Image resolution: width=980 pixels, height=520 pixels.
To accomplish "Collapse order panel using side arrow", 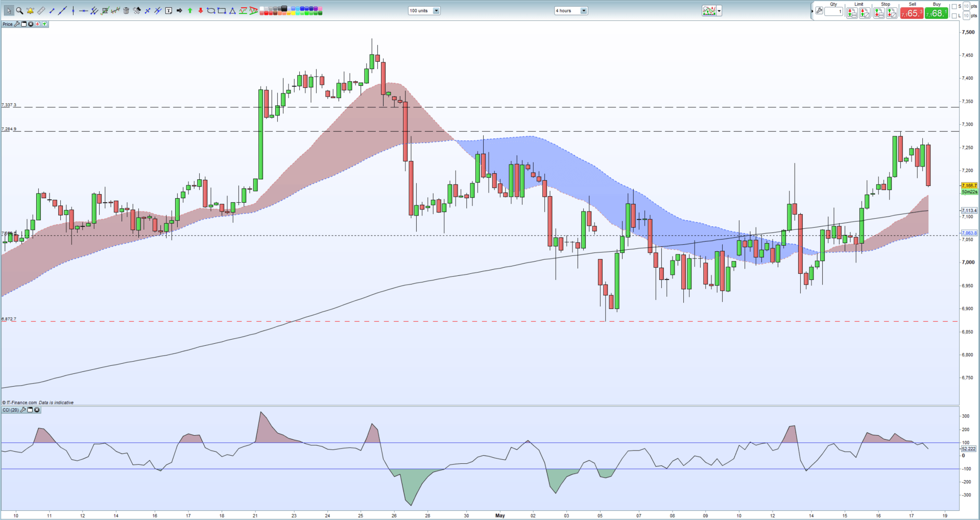I will pyautogui.click(x=812, y=11).
